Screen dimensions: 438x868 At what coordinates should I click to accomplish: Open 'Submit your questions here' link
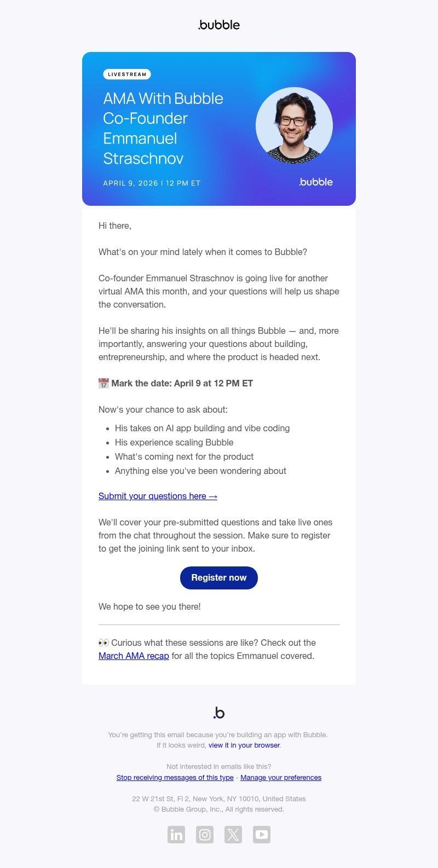point(158,496)
